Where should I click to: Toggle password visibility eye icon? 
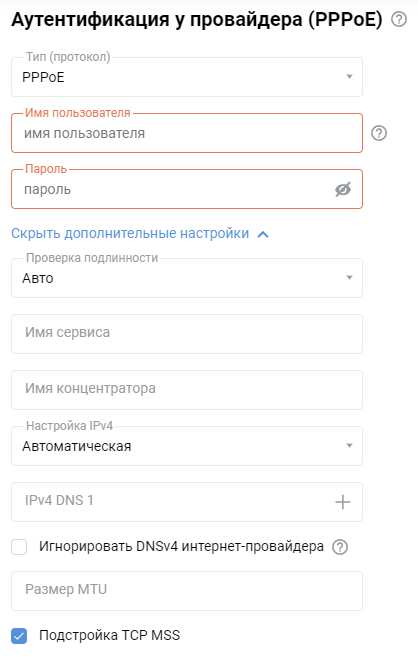coord(343,189)
